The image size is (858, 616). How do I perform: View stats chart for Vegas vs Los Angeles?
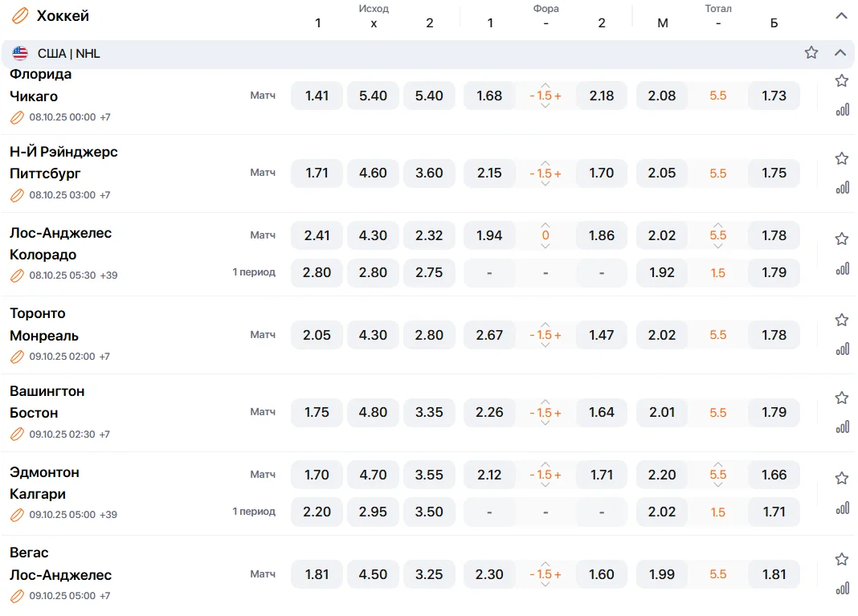pos(842,589)
